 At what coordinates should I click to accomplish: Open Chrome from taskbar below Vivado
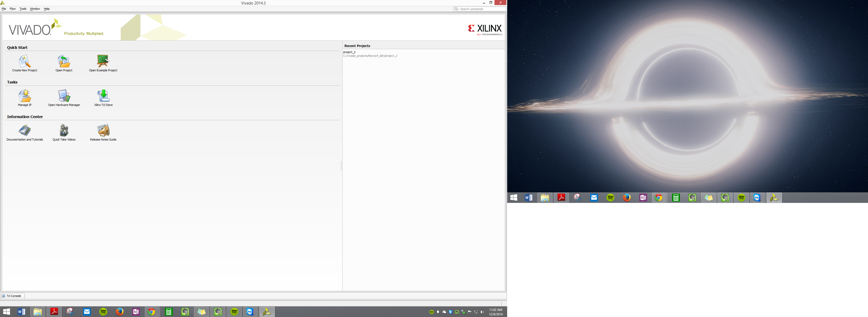pos(152,312)
